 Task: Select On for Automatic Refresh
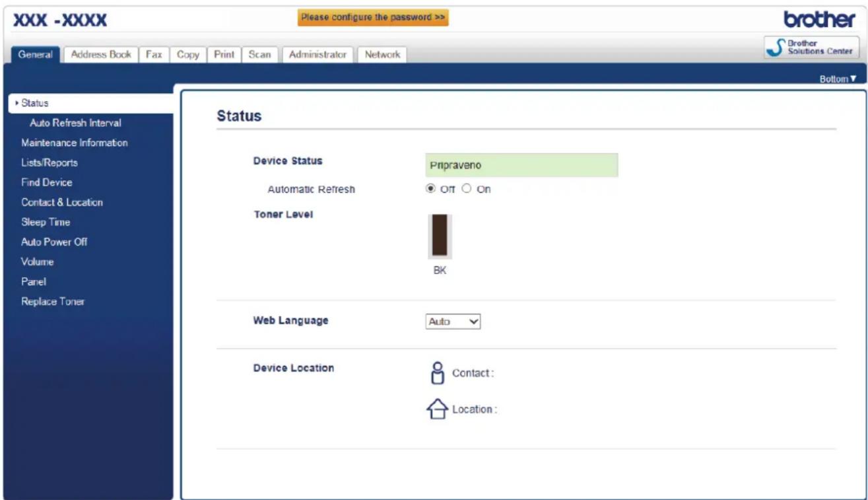coord(467,189)
